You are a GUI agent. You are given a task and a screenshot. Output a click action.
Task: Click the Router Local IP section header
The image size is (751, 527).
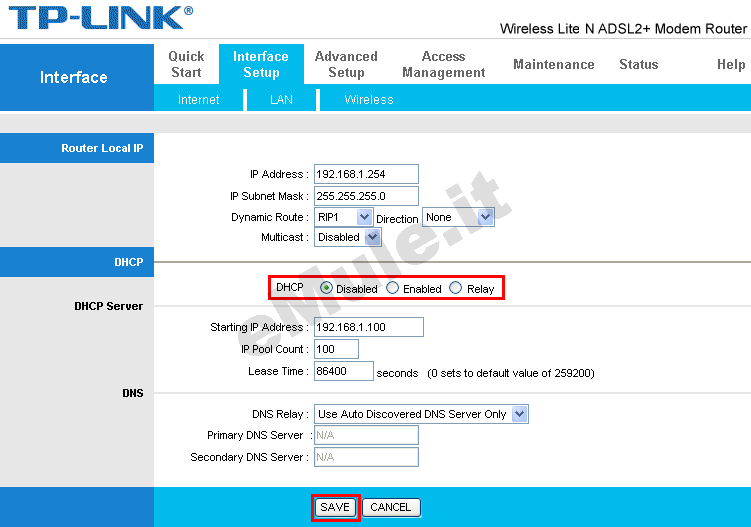pyautogui.click(x=77, y=148)
